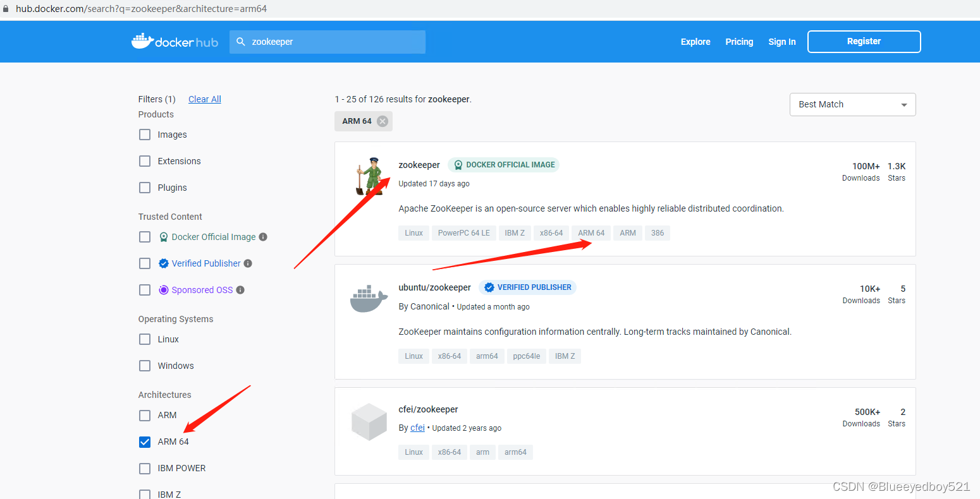Click the Sponsored OSS circle icon
The image size is (980, 499).
point(164,290)
